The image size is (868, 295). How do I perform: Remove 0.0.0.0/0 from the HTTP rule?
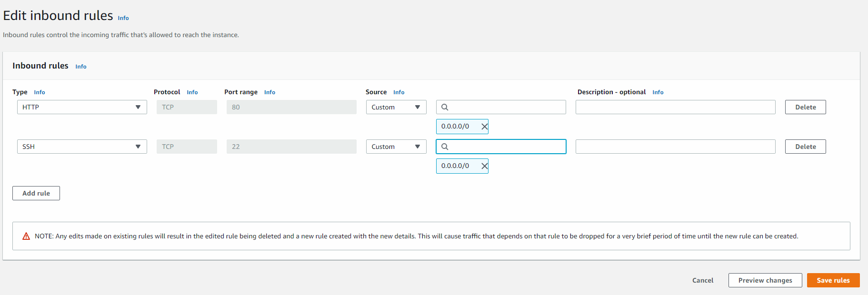pos(484,127)
